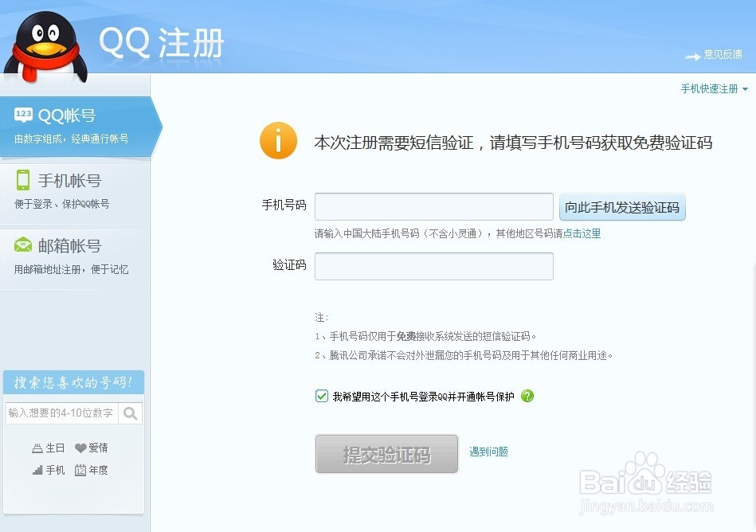Click the birthday cake icon next to 生日
Image resolution: width=756 pixels, height=532 pixels.
tap(37, 448)
